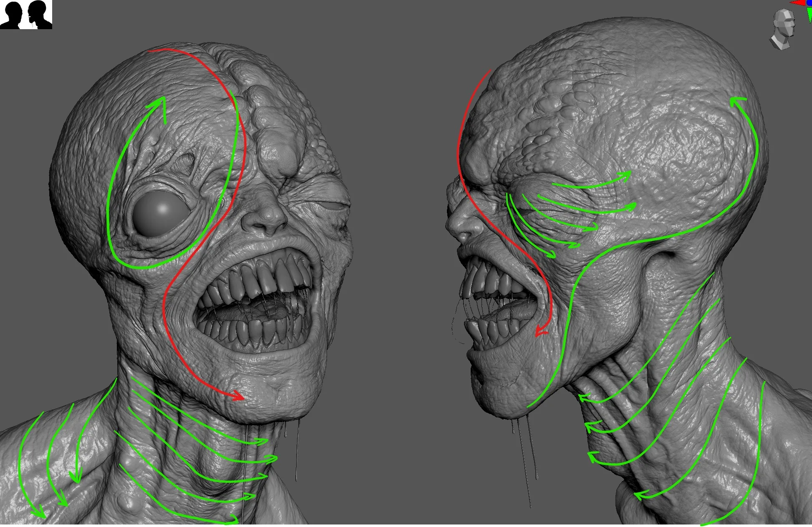
Task: Click the green Y axis cone
Action: (x=809, y=15)
